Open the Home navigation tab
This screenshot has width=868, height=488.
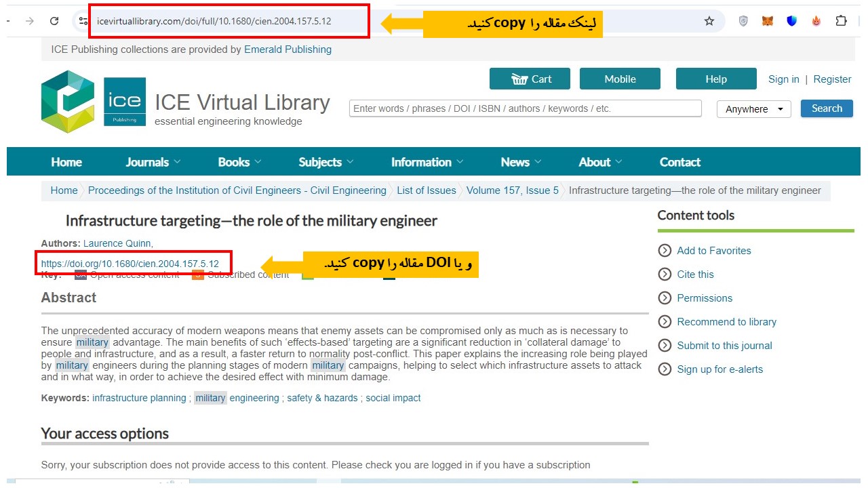66,161
